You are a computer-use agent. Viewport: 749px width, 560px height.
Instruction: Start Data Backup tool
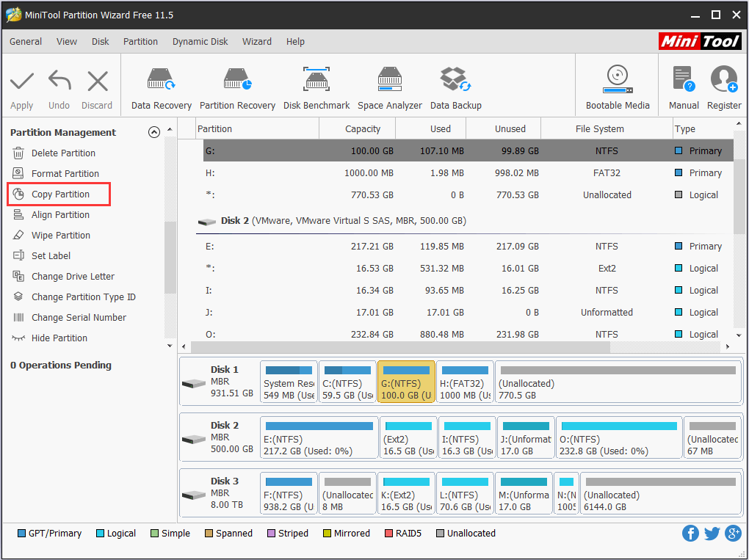point(456,90)
